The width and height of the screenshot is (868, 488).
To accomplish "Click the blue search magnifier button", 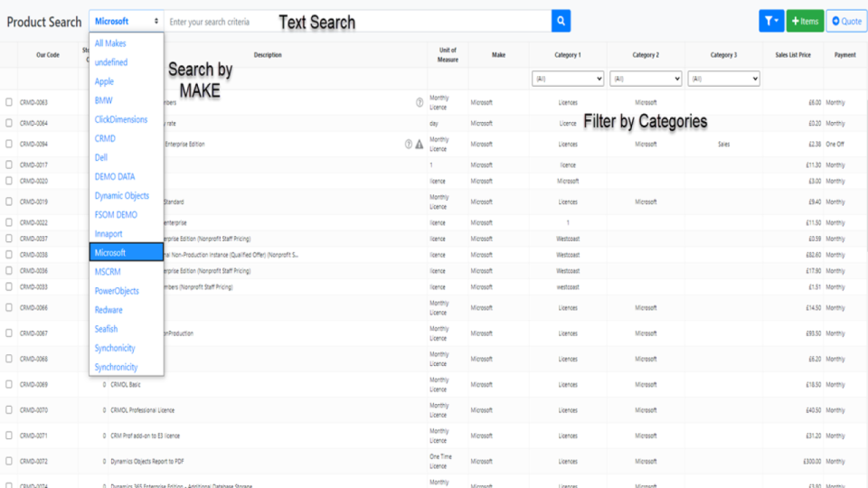I will pyautogui.click(x=561, y=21).
